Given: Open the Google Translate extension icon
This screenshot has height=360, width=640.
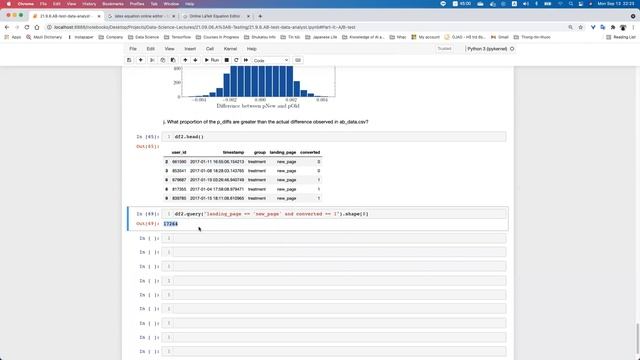Looking at the screenshot, I should click(603, 27).
